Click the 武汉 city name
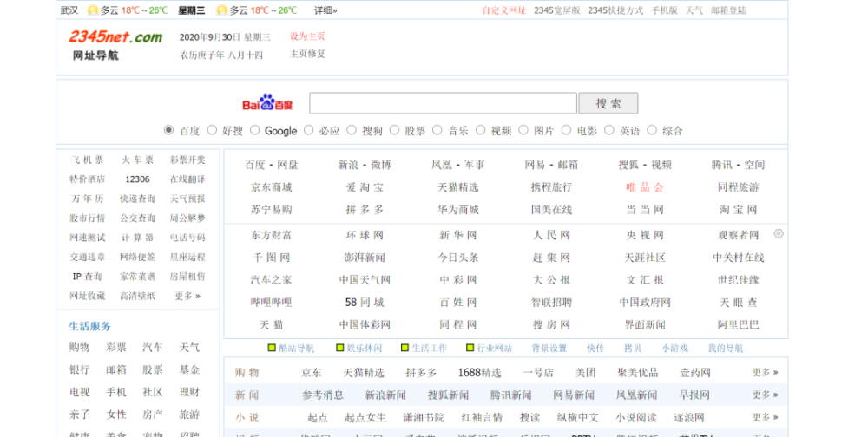This screenshot has height=437, width=868. pos(69,10)
